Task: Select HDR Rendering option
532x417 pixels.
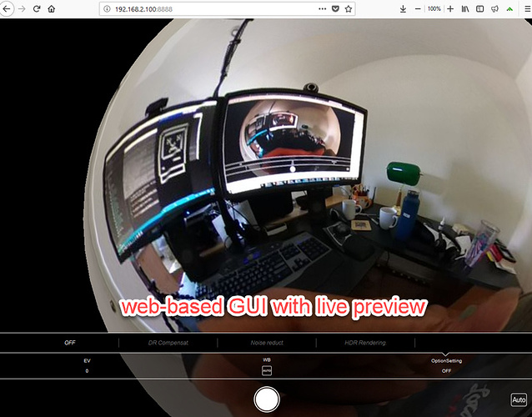Action: tap(365, 343)
